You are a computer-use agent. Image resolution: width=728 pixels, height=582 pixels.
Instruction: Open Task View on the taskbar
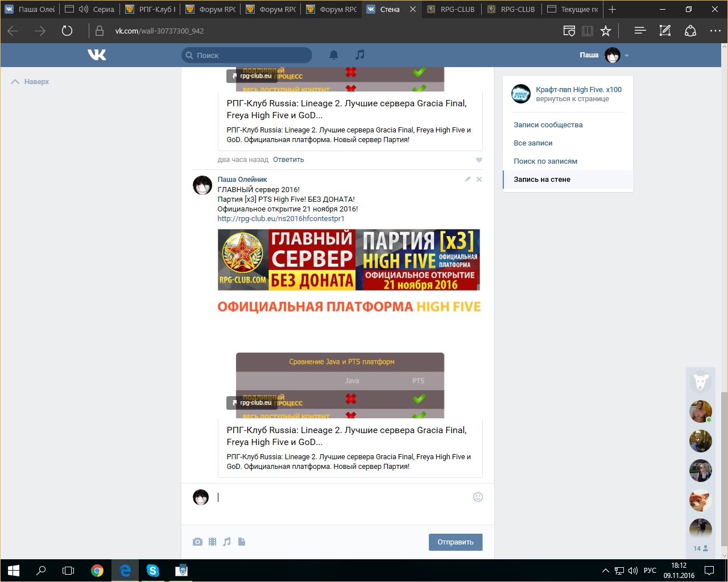(68, 571)
